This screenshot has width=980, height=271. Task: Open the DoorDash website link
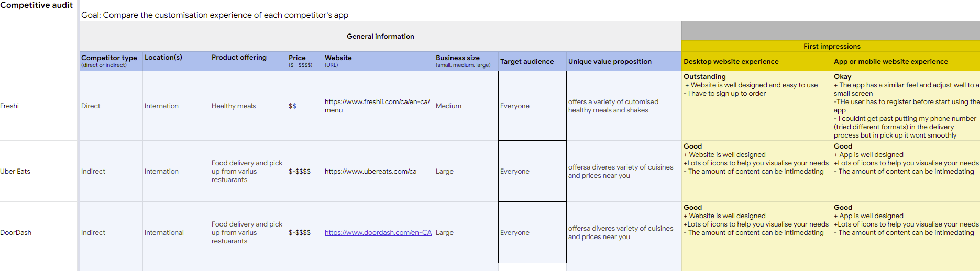[x=378, y=232]
